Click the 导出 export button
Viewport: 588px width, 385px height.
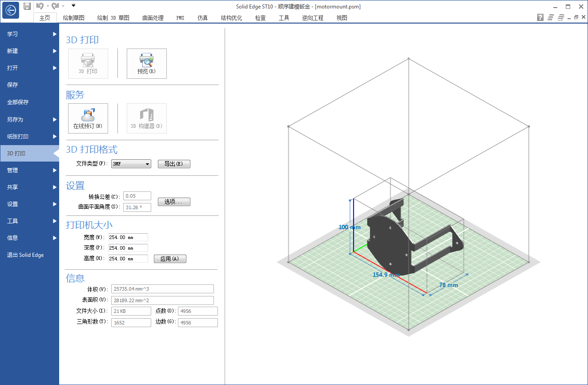pyautogui.click(x=174, y=164)
